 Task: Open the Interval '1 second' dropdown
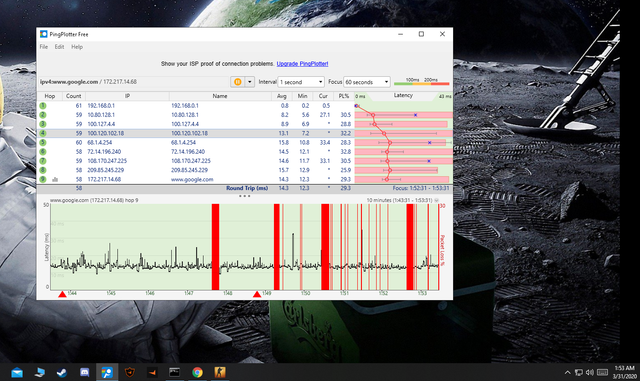pyautogui.click(x=301, y=82)
